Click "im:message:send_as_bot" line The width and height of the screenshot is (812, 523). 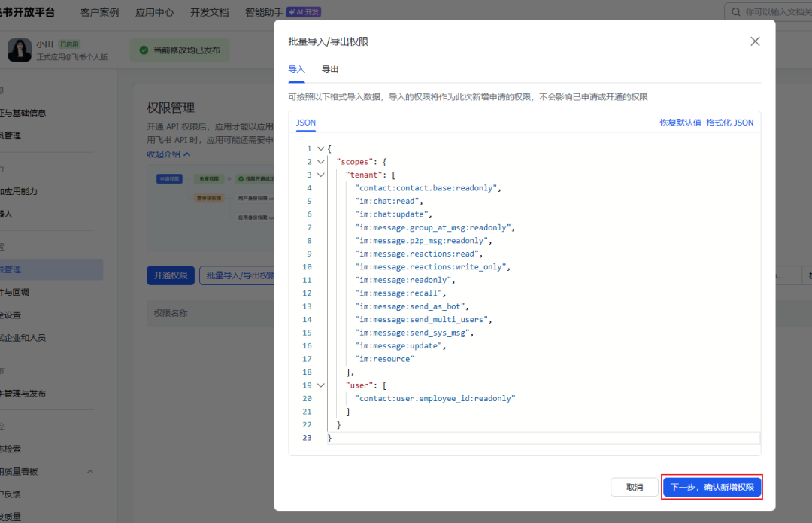(412, 307)
